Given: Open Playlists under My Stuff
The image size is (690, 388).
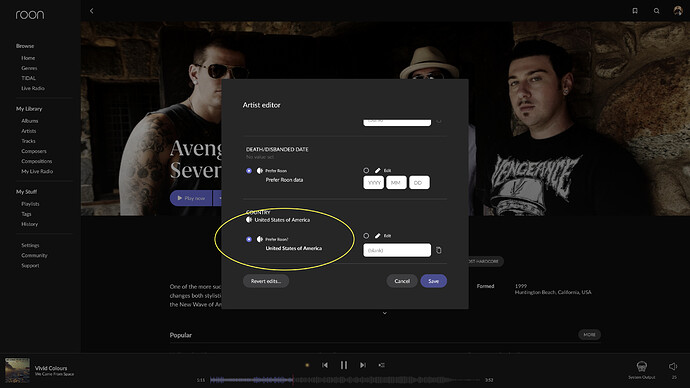Looking at the screenshot, I should tap(30, 204).
